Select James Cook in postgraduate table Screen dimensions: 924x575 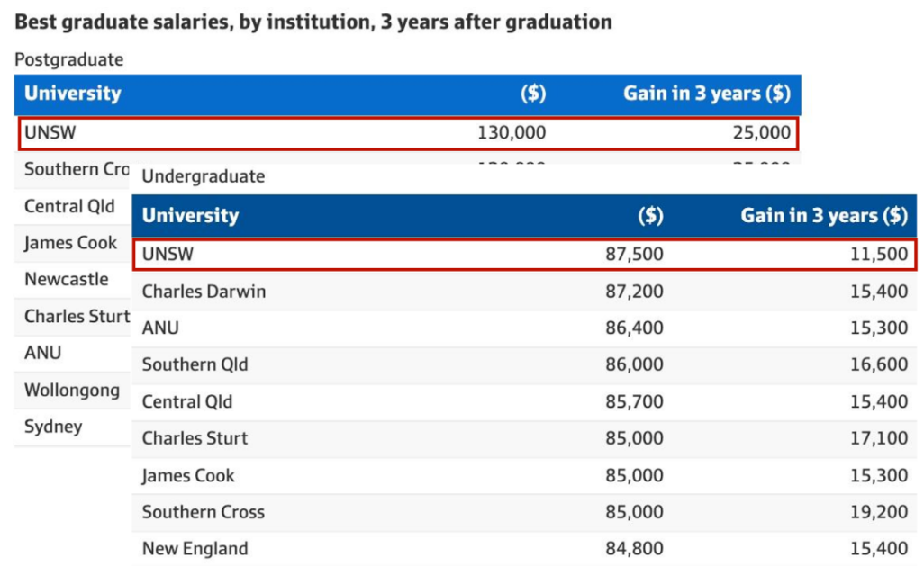click(x=71, y=243)
